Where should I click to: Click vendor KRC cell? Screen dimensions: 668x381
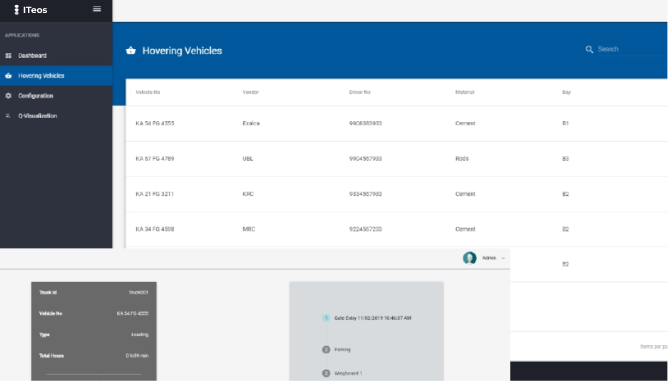pyautogui.click(x=248, y=194)
